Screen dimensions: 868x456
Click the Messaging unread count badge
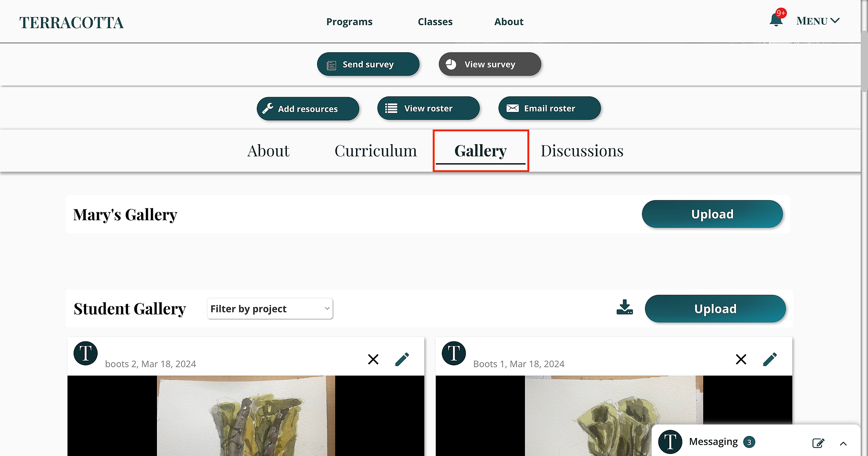click(749, 442)
